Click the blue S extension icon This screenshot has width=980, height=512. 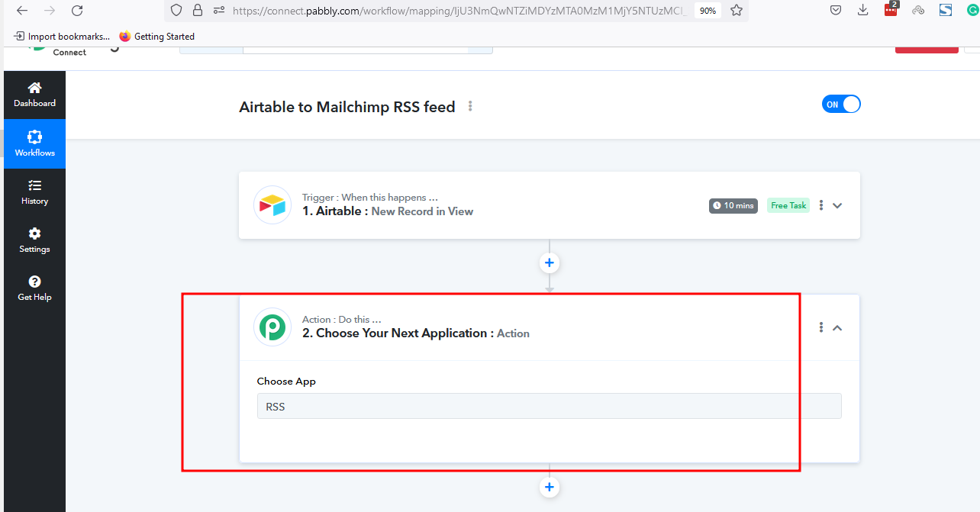(x=946, y=11)
